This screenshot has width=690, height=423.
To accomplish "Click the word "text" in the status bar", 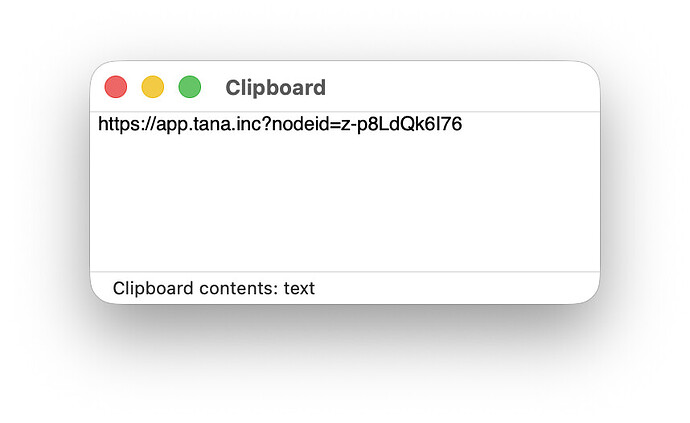I will (299, 289).
